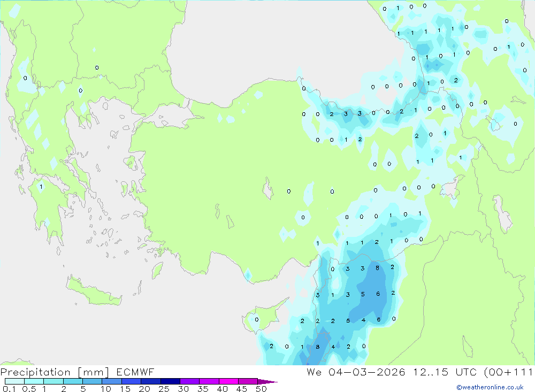Click the arrow tip after the 50 swatch
This screenshot has height=392, width=535.
268,381
